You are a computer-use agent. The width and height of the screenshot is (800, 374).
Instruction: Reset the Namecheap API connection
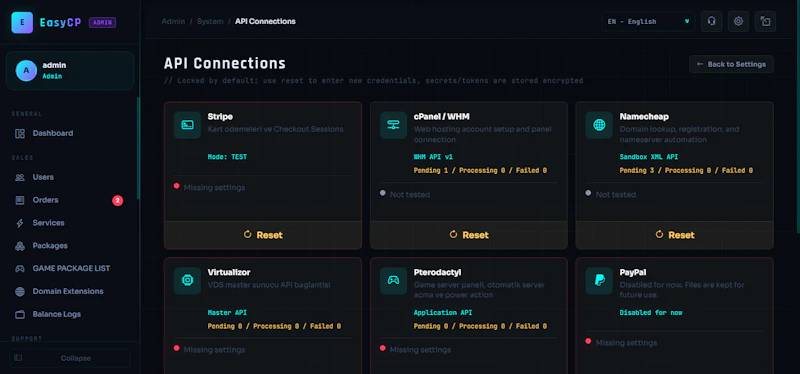pyautogui.click(x=674, y=235)
